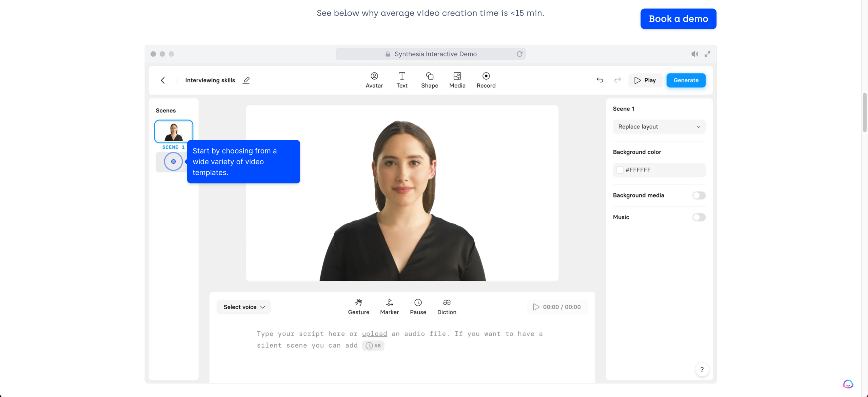Insert a Shape element
Image resolution: width=868 pixels, height=397 pixels.
click(x=429, y=80)
